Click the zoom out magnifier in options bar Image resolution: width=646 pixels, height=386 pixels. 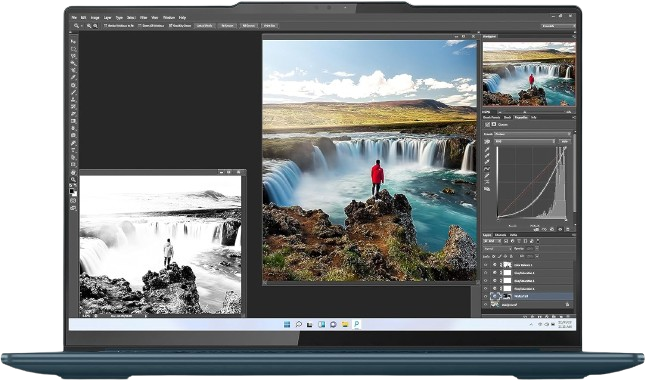[x=95, y=26]
